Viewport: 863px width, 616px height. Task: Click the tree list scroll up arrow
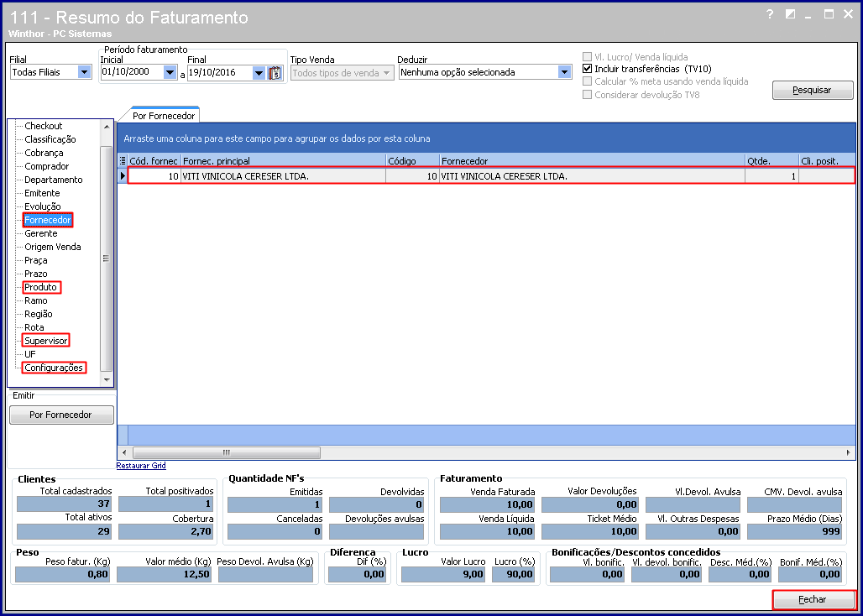point(107,127)
